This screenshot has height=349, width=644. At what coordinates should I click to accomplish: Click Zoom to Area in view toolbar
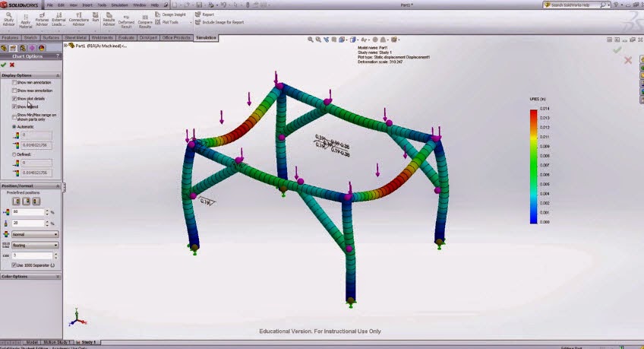[318, 40]
